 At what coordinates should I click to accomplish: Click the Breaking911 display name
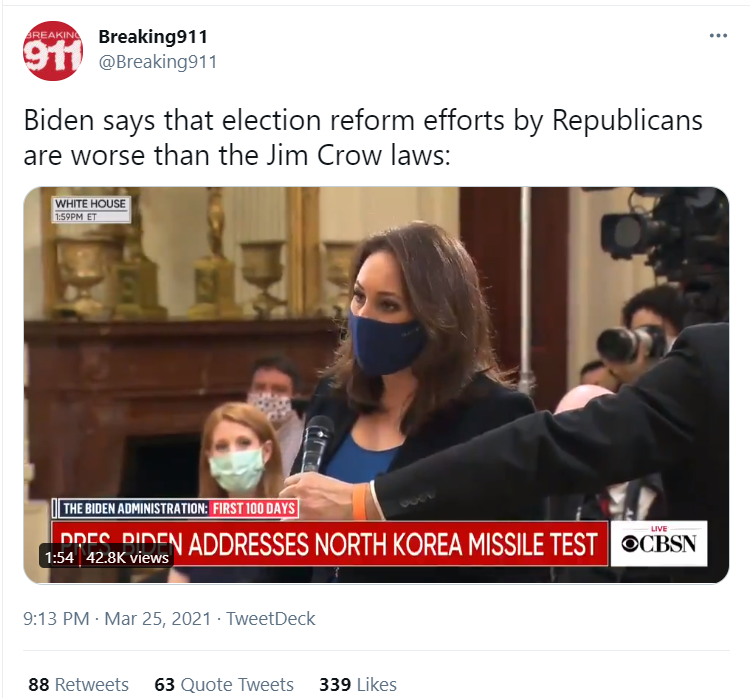click(x=153, y=36)
